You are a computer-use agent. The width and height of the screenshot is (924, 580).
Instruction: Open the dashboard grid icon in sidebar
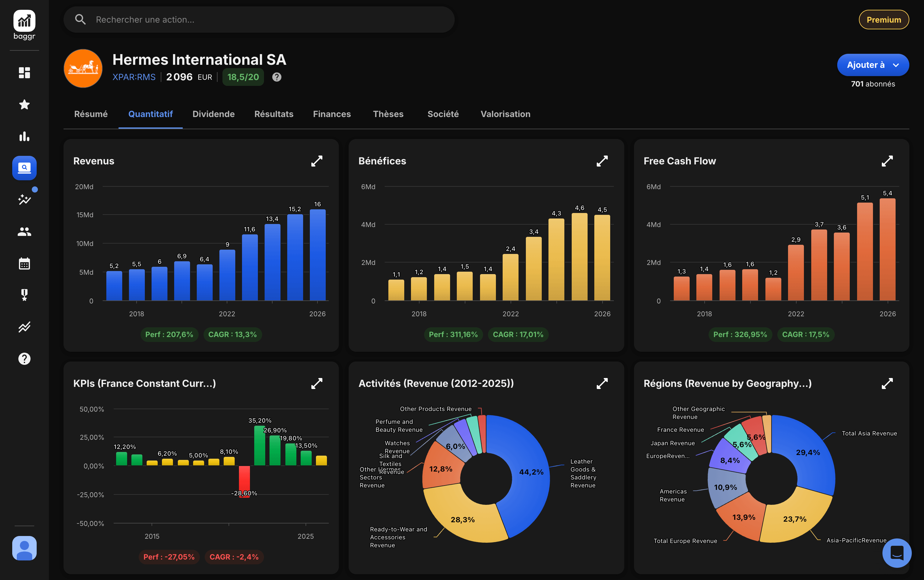[x=24, y=72]
